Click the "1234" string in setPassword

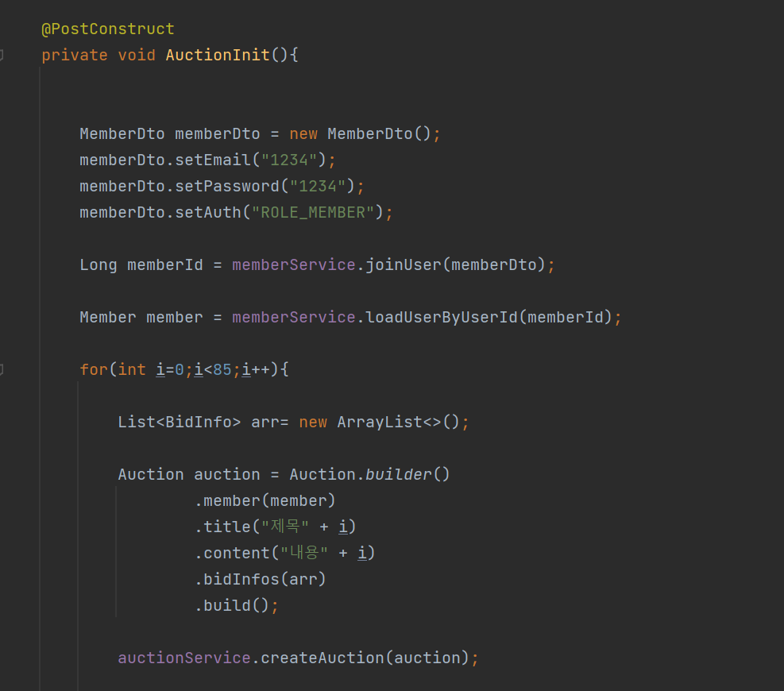[318, 186]
